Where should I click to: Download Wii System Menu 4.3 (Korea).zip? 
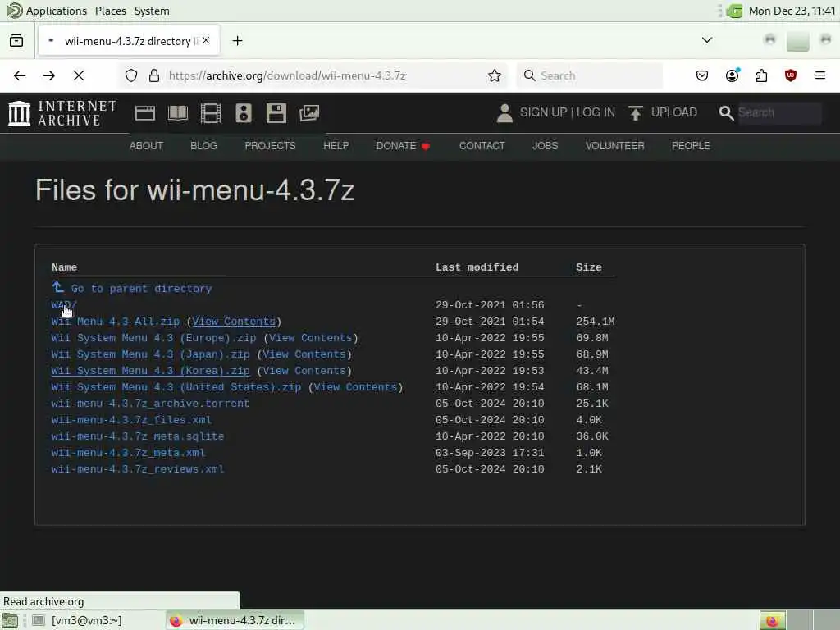151,371
